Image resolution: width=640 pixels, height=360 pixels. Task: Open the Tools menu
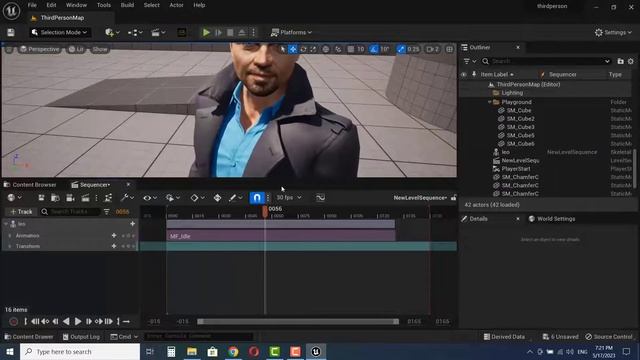[x=104, y=5]
